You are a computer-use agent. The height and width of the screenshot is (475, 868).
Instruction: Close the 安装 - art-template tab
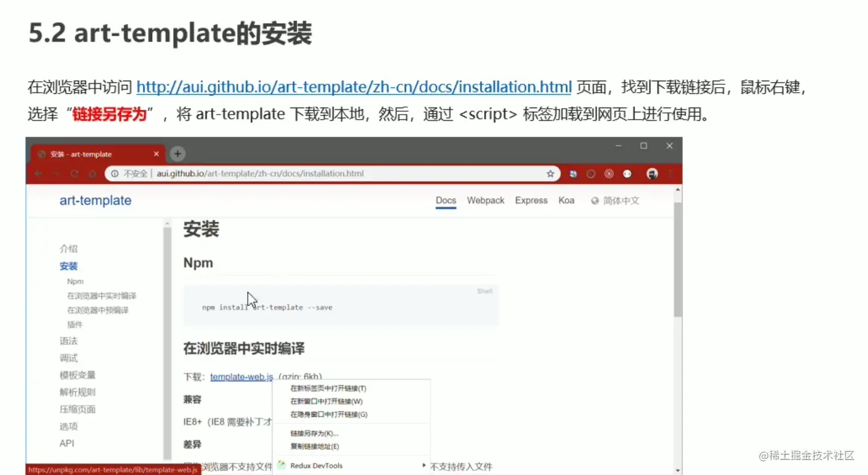coord(156,154)
